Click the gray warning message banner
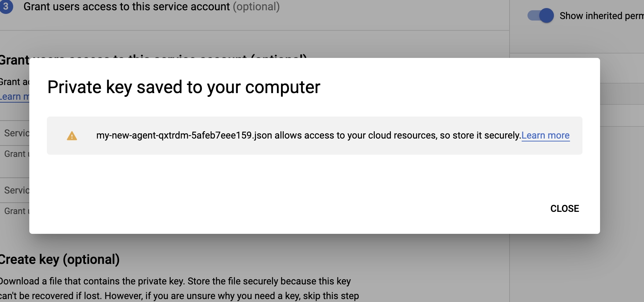The width and height of the screenshot is (644, 302). [x=314, y=147]
